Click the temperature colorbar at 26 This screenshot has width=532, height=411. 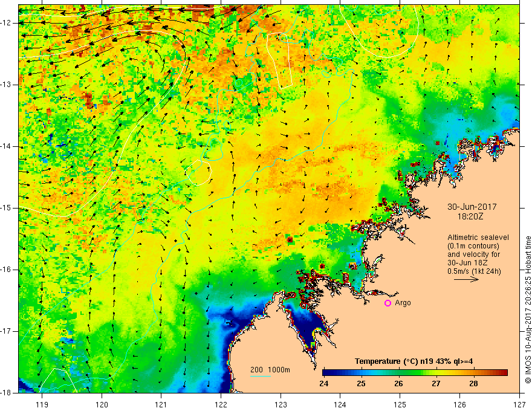pos(398,373)
